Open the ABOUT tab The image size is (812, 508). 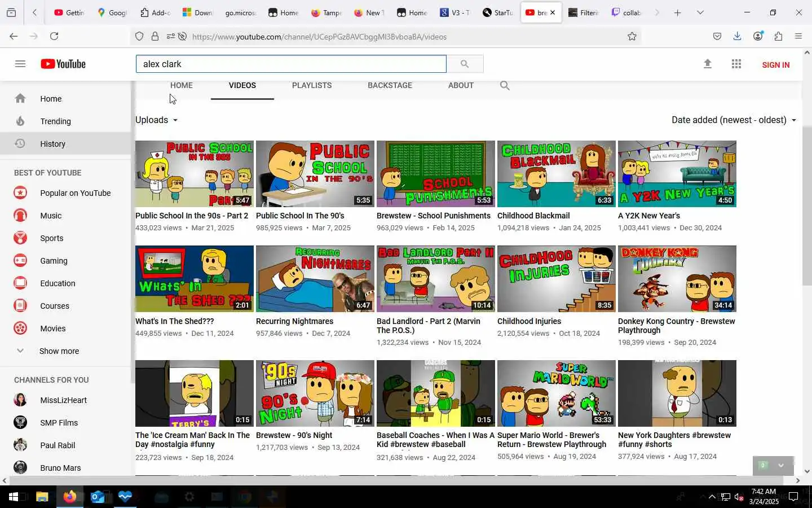(461, 85)
